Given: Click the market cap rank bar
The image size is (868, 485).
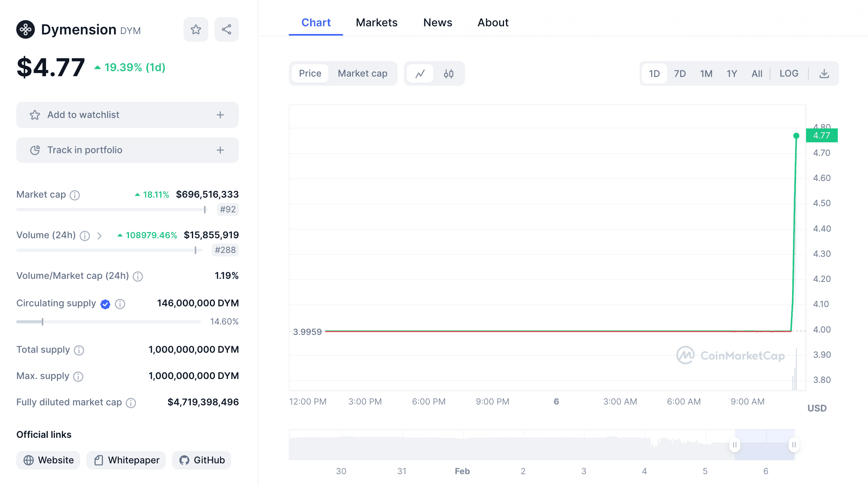Looking at the screenshot, I should click(112, 210).
